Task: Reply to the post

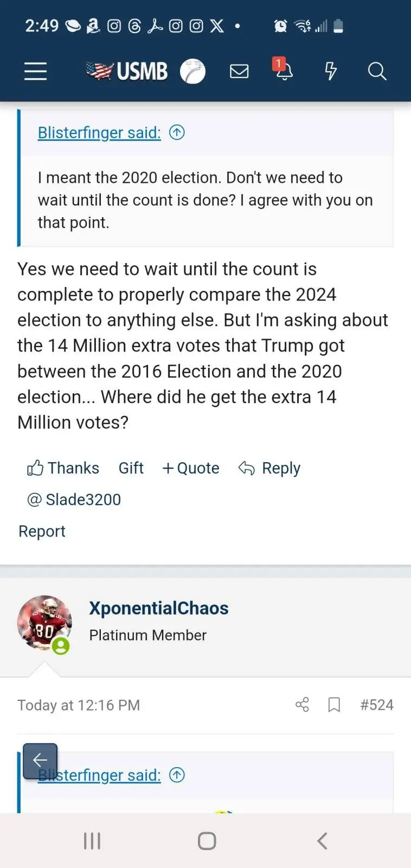Action: click(x=269, y=468)
